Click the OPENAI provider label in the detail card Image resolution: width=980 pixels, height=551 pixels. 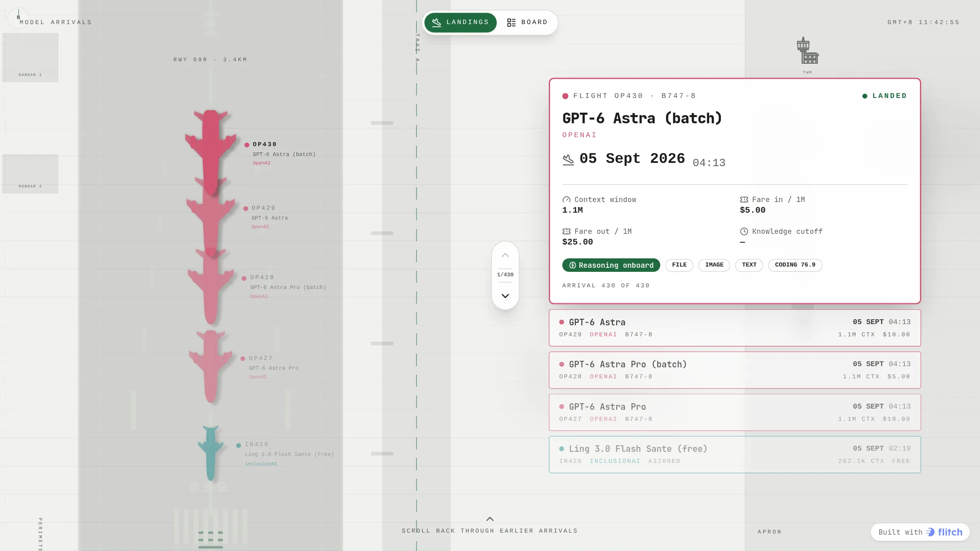tap(579, 135)
